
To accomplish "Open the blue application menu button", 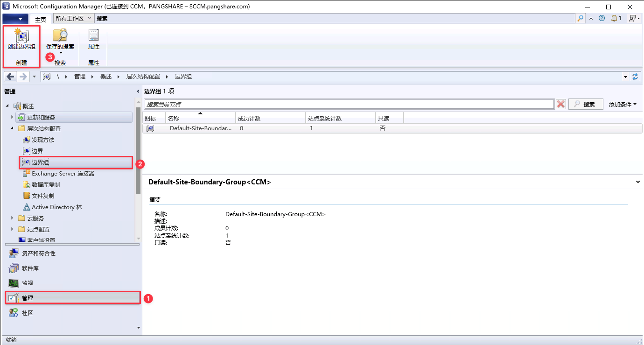I will [15, 19].
